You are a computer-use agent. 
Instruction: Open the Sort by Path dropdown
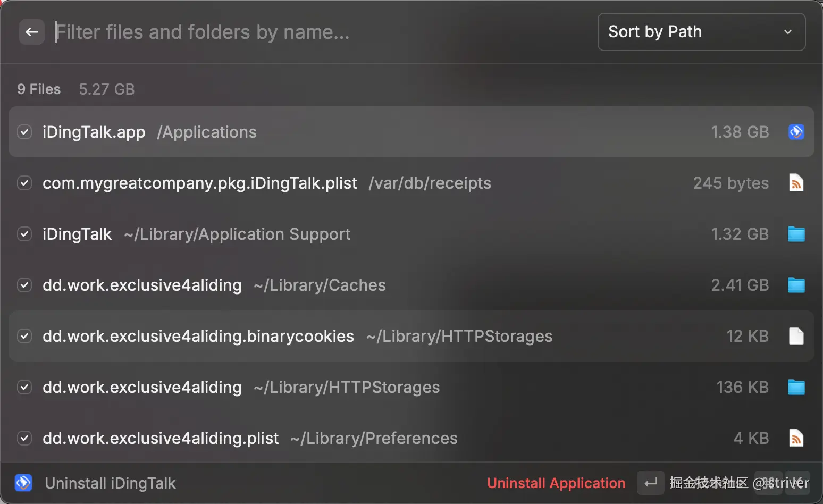pyautogui.click(x=701, y=32)
